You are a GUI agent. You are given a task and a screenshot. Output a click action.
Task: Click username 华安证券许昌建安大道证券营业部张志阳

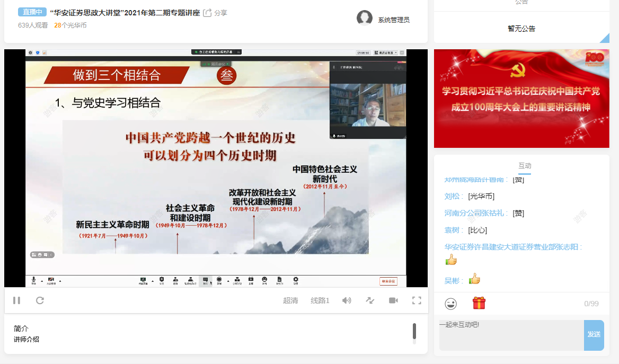511,247
